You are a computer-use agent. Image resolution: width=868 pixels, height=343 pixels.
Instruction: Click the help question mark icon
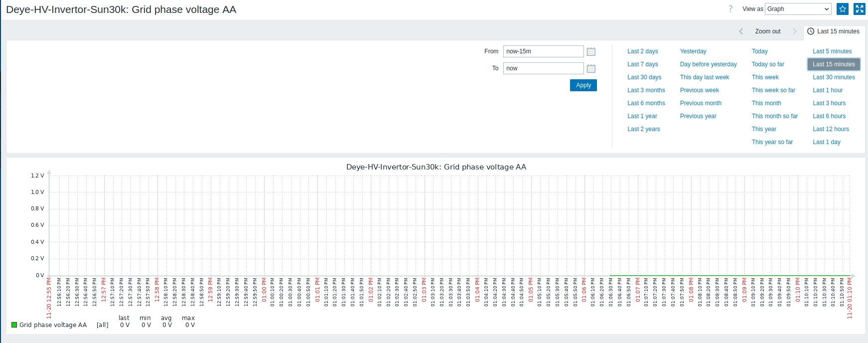730,9
